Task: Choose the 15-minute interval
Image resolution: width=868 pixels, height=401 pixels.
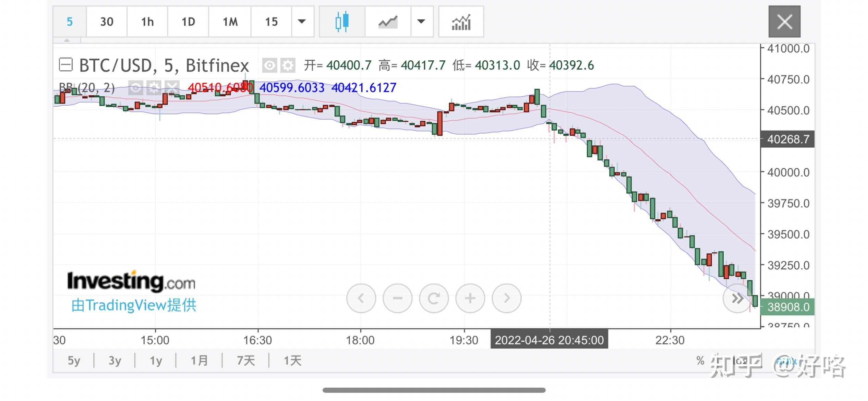Action: click(271, 22)
